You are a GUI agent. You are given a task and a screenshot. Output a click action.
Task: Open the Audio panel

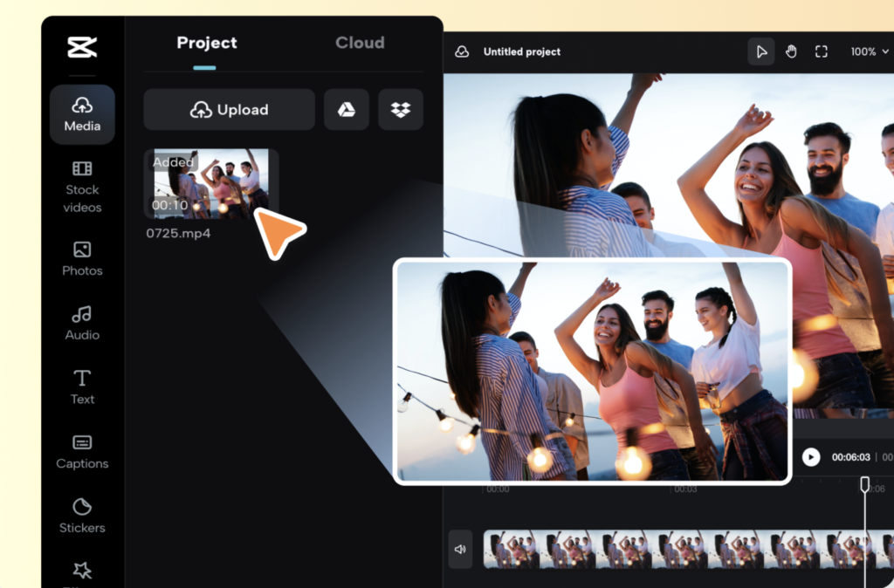[x=82, y=323]
